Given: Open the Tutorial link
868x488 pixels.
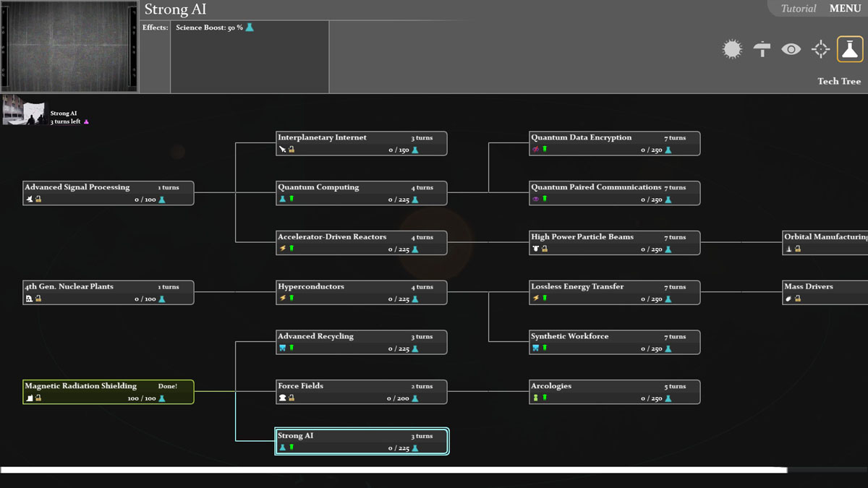Looking at the screenshot, I should coord(799,9).
